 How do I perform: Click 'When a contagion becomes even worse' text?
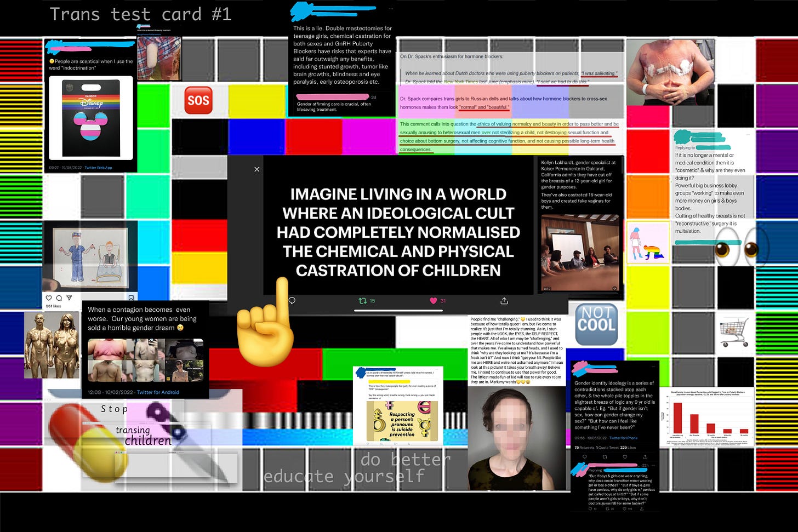[x=142, y=319]
